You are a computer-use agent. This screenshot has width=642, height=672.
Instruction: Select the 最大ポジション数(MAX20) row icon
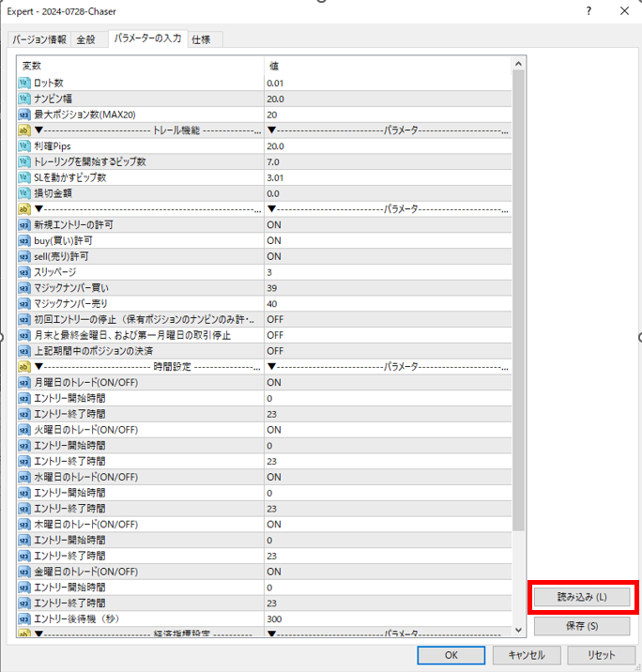[24, 115]
